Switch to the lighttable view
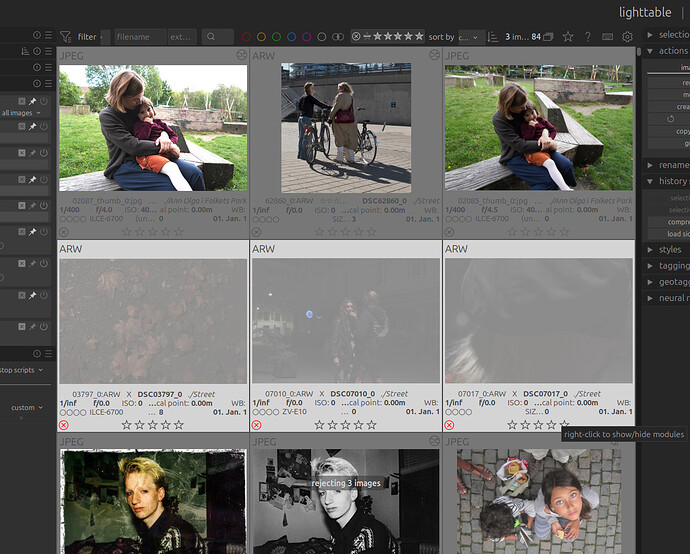690x554 pixels. point(645,12)
